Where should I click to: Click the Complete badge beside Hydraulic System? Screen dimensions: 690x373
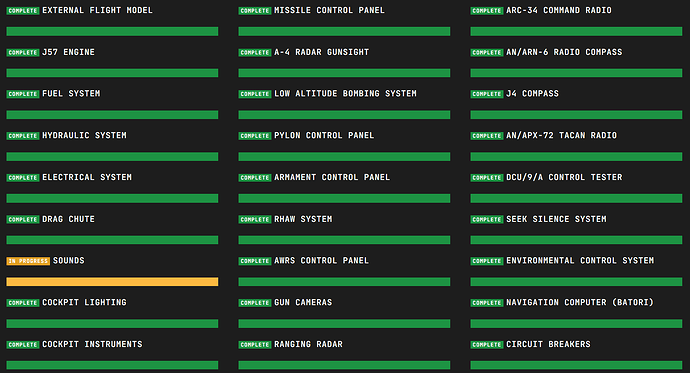tap(23, 136)
